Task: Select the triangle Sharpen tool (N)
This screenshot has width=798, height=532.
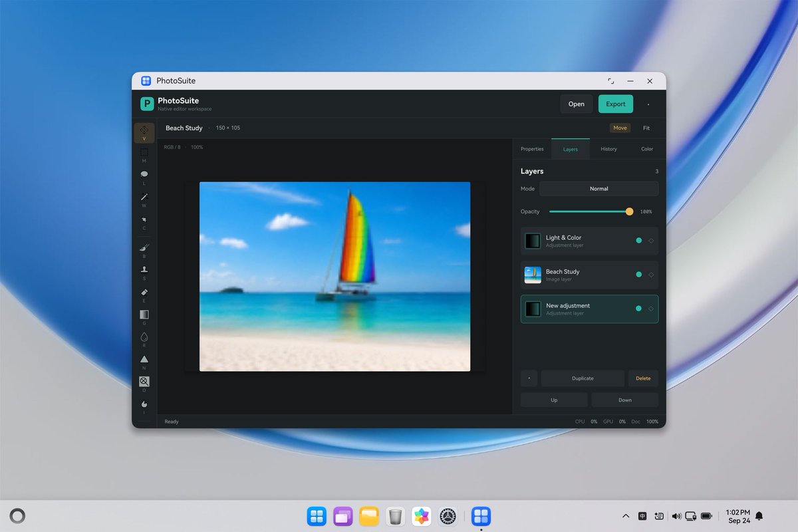Action: point(144,362)
